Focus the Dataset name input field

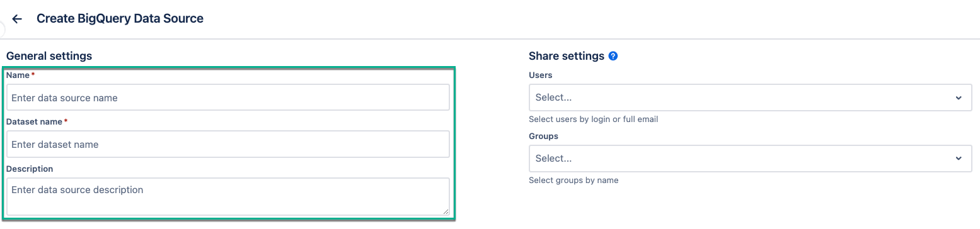pyautogui.click(x=228, y=144)
